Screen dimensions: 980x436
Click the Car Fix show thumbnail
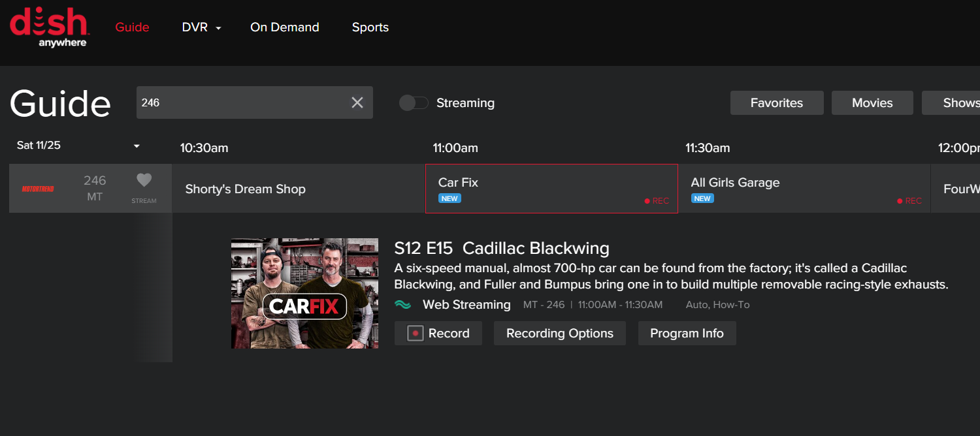click(x=304, y=293)
